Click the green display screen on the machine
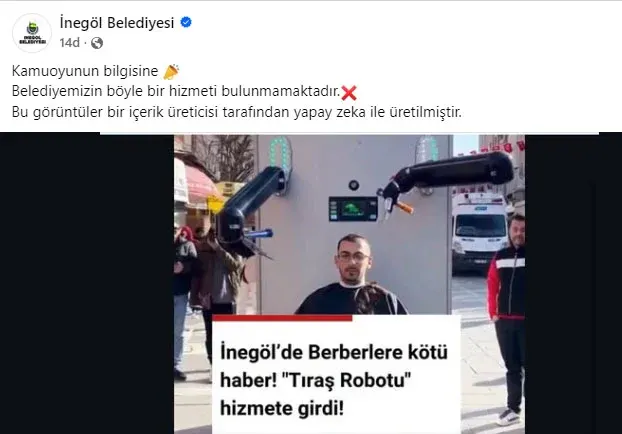The image size is (622, 434). [353, 209]
